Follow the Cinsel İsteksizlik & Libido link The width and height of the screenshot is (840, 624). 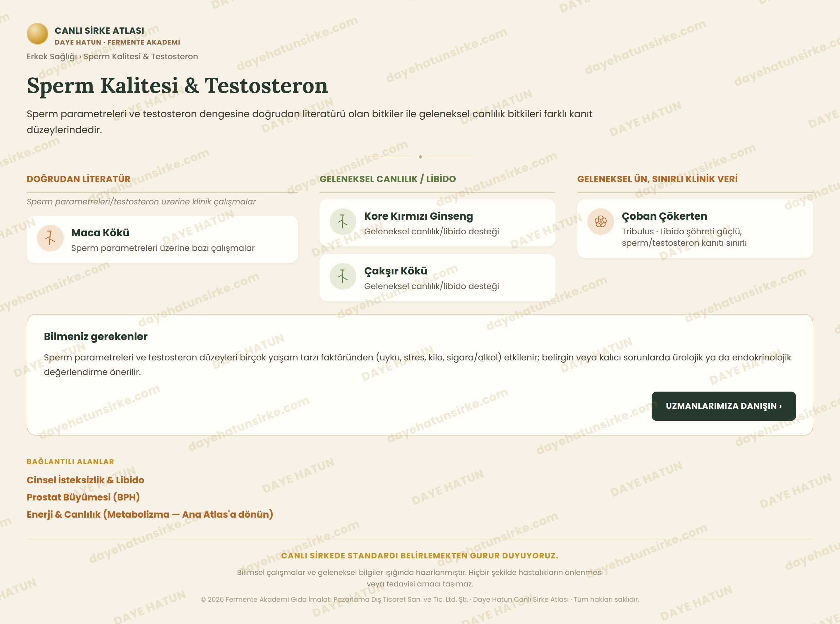[x=85, y=480]
